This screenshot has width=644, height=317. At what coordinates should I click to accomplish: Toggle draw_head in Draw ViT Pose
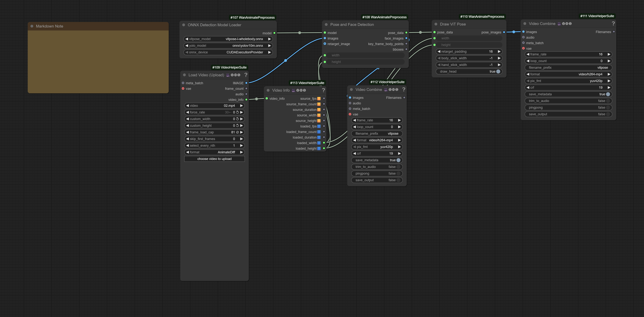tap(469, 71)
